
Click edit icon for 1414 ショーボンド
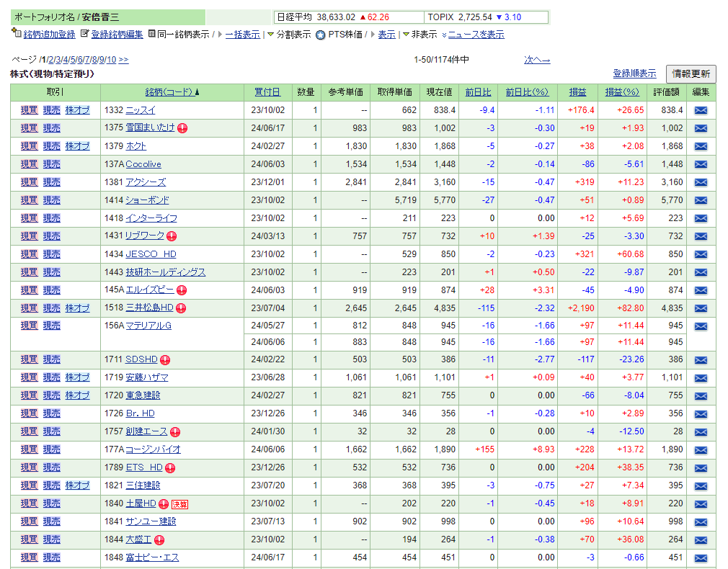701,200
